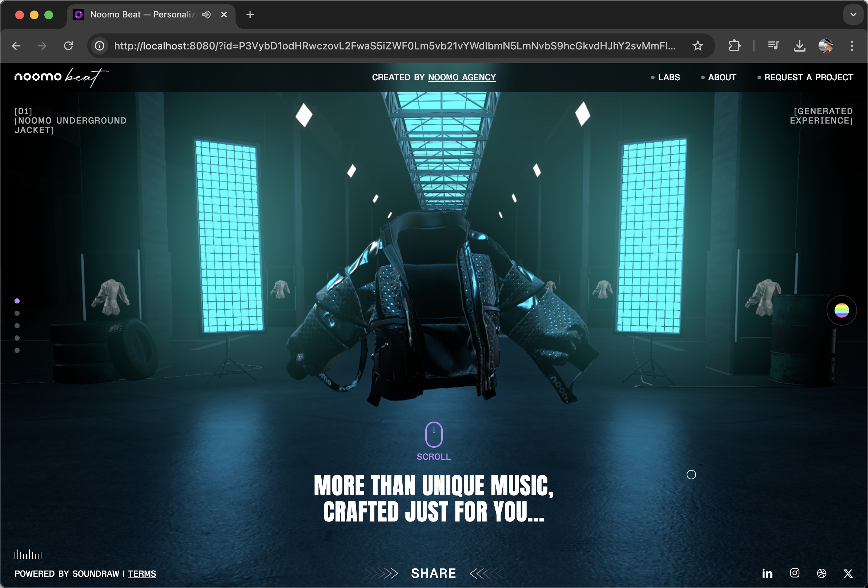Screen dimensions: 868x588
Task: Open the LABS menu item
Action: [668, 77]
